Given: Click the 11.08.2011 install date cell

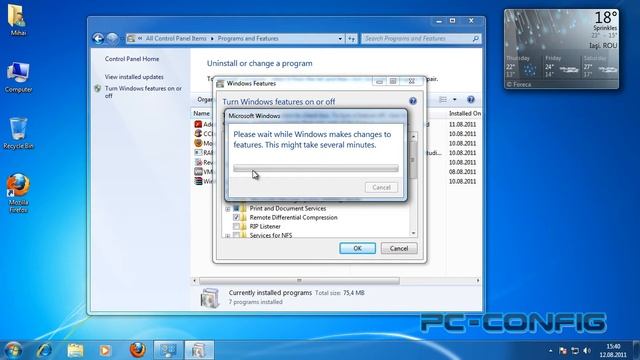Looking at the screenshot, I should [x=462, y=124].
